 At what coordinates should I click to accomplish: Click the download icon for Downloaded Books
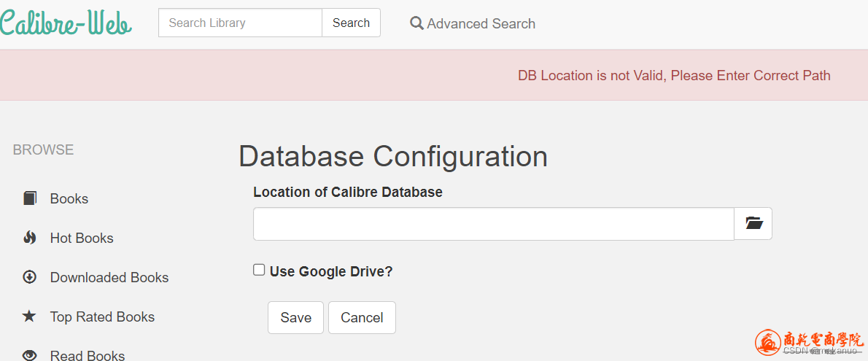30,277
